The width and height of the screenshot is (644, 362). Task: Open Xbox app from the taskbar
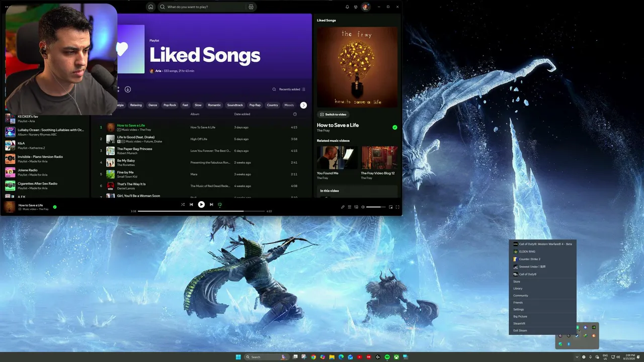396,357
